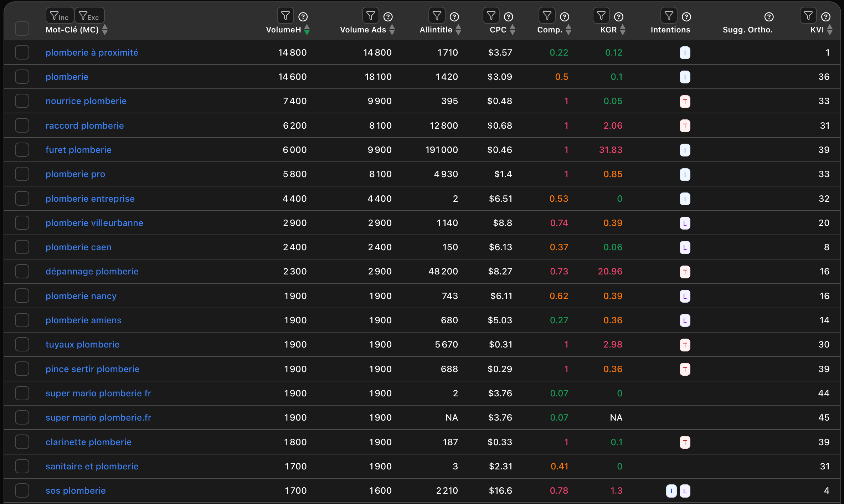Open the Intentions filter funnel
This screenshot has height=504, width=844.
coord(669,16)
